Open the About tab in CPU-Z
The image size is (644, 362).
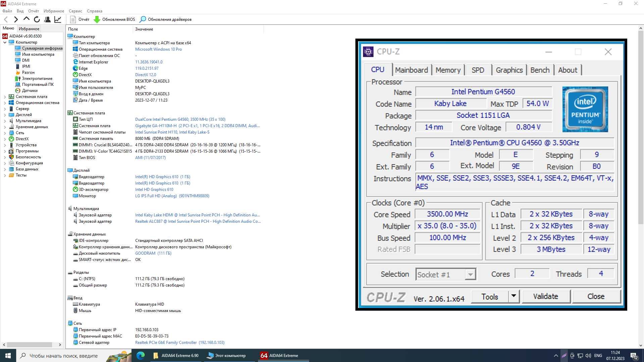pos(567,70)
